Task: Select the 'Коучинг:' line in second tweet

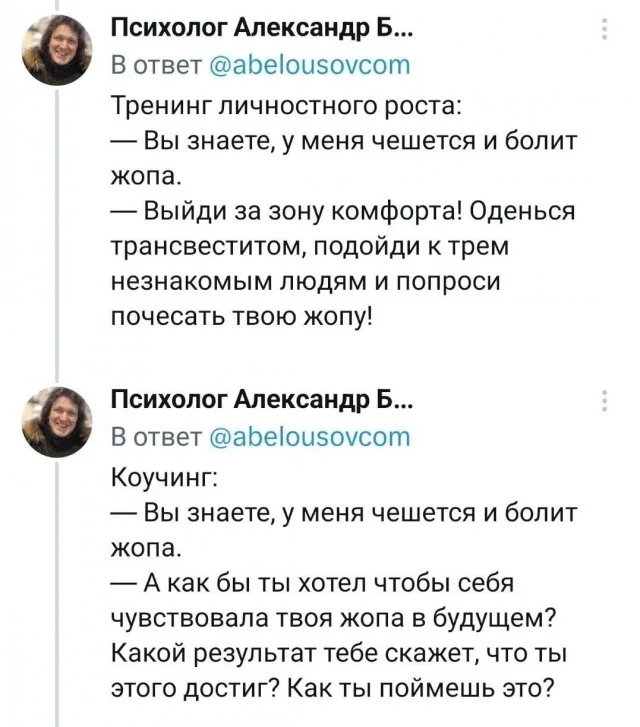Action: tap(162, 474)
